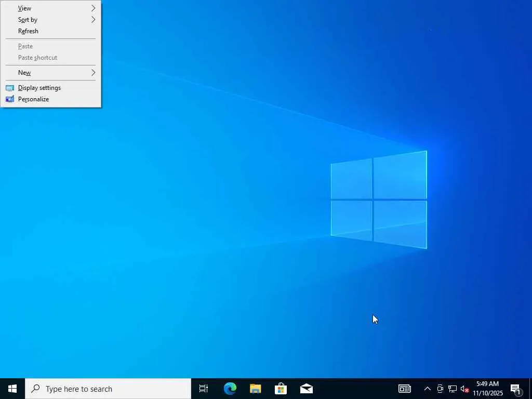Open Display settings from context menu
532x399 pixels.
(51, 88)
